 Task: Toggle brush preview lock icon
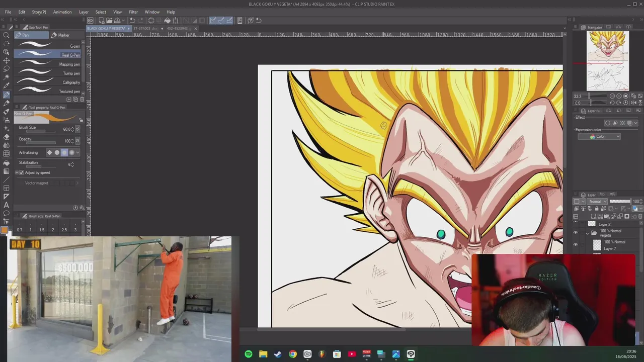point(81,120)
